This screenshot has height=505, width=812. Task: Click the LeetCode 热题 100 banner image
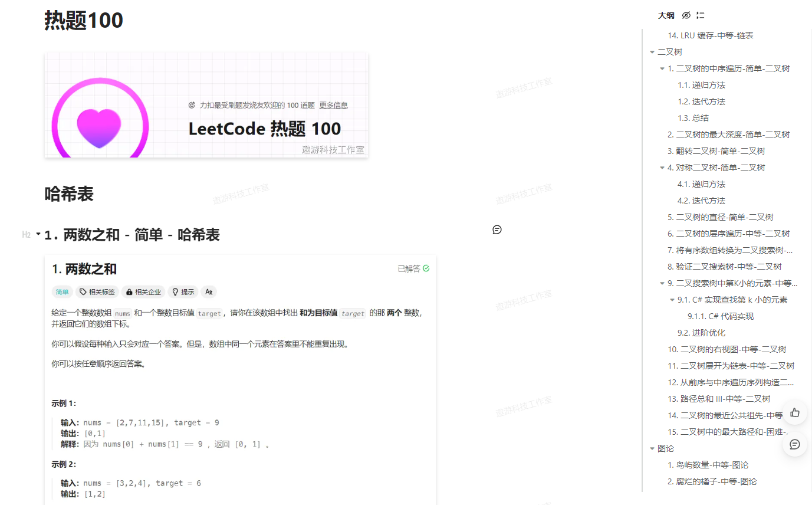pos(206,105)
